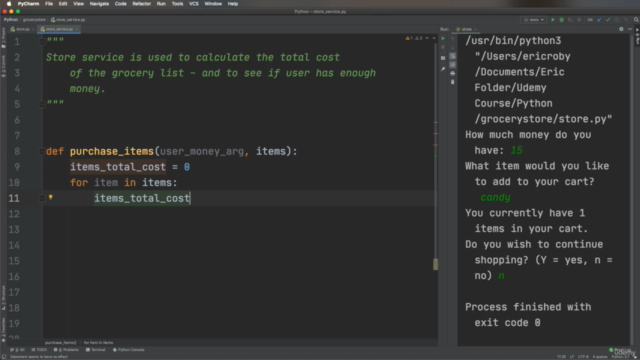This screenshot has height=360, width=640.
Task: Click the Python project breadcrumb
Action: pyautogui.click(x=11, y=20)
